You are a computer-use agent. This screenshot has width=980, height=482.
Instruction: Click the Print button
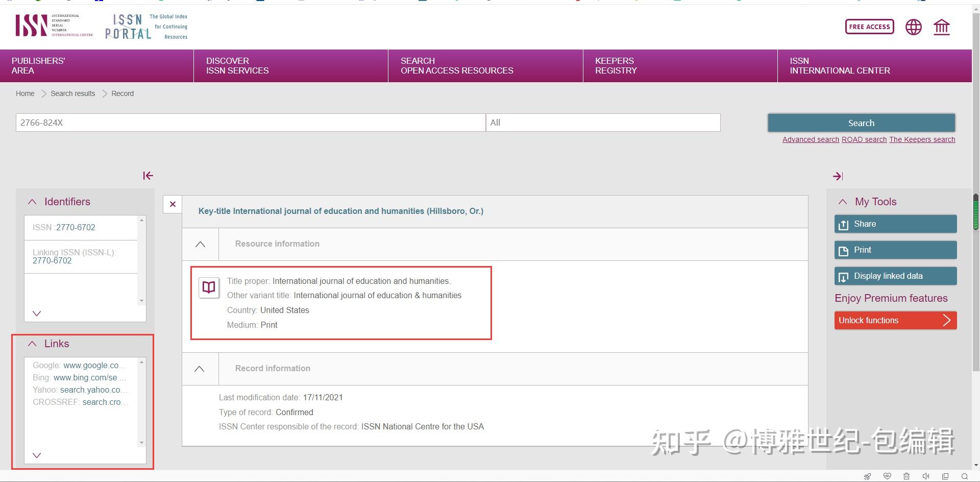(895, 250)
